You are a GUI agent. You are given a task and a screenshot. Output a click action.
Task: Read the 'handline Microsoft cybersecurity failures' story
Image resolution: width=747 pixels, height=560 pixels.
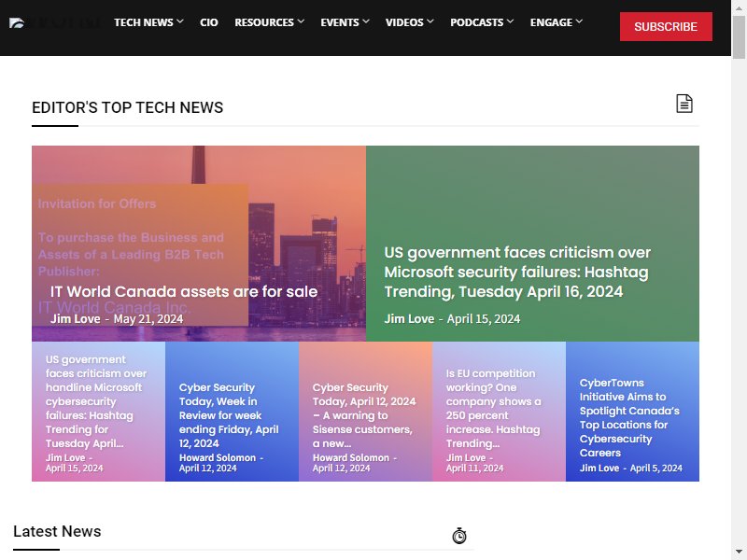[96, 401]
